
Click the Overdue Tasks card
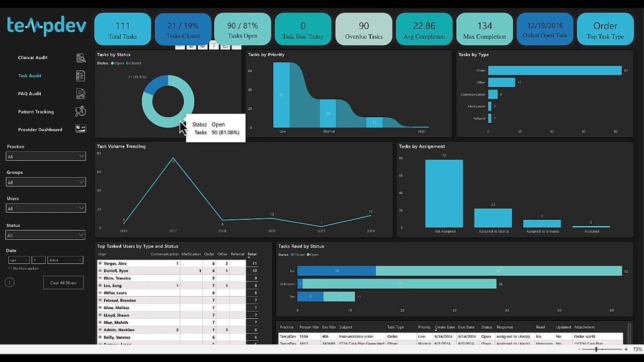pyautogui.click(x=364, y=29)
